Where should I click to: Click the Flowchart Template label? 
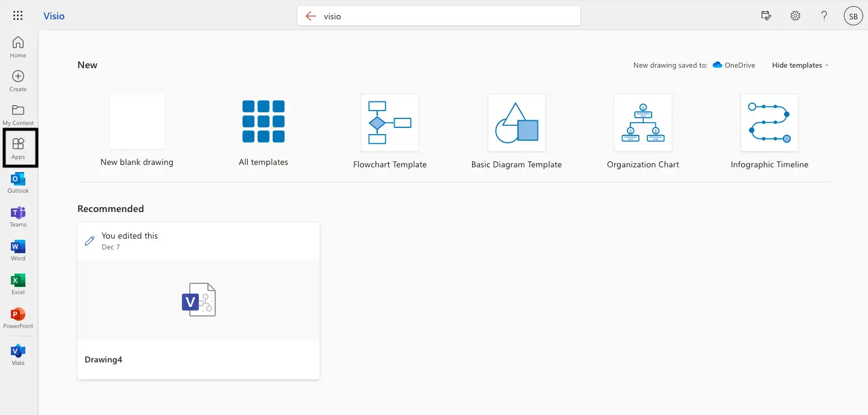pyautogui.click(x=390, y=164)
